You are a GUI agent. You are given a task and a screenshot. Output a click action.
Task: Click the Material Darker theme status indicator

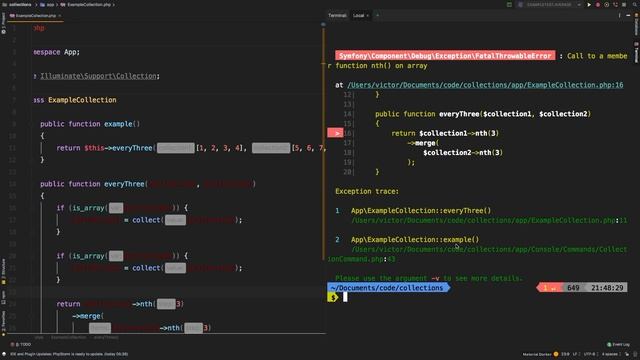click(537, 354)
